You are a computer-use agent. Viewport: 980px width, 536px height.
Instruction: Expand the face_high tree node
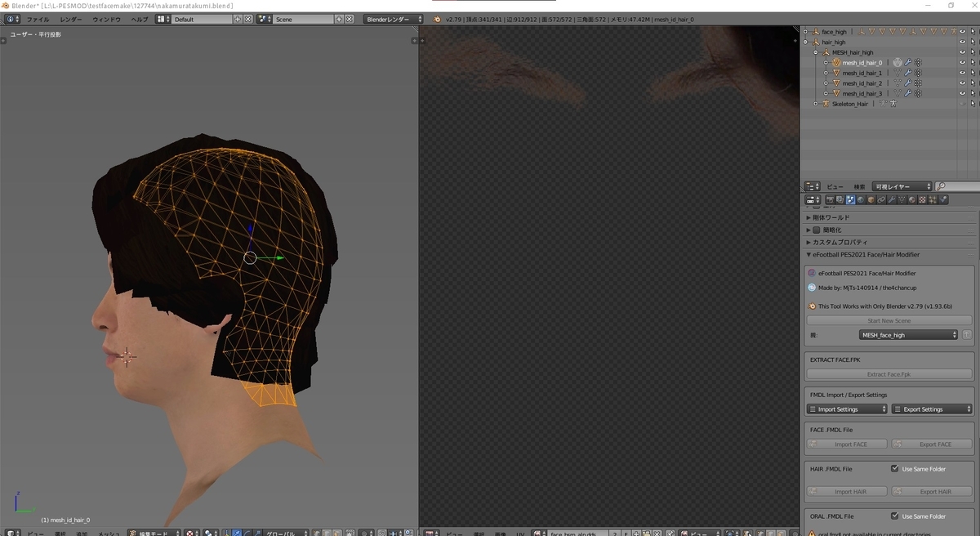[805, 32]
